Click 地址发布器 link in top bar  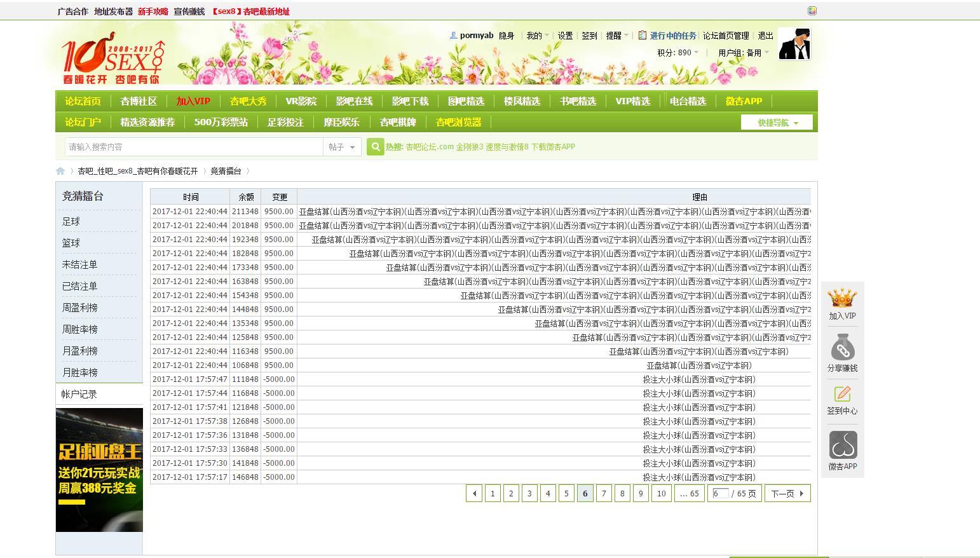click(x=113, y=11)
